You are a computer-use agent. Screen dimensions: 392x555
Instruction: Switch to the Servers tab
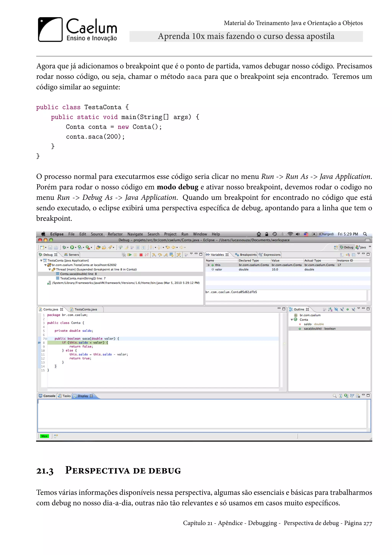pyautogui.click(x=71, y=255)
